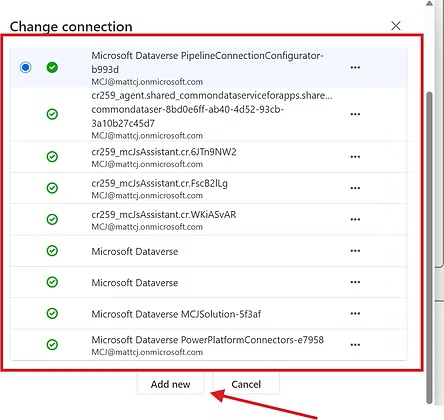Open the ellipsis menu for cr259_agent.shared_commondataserviceforapps
The image size is (444, 420).
pos(355,114)
